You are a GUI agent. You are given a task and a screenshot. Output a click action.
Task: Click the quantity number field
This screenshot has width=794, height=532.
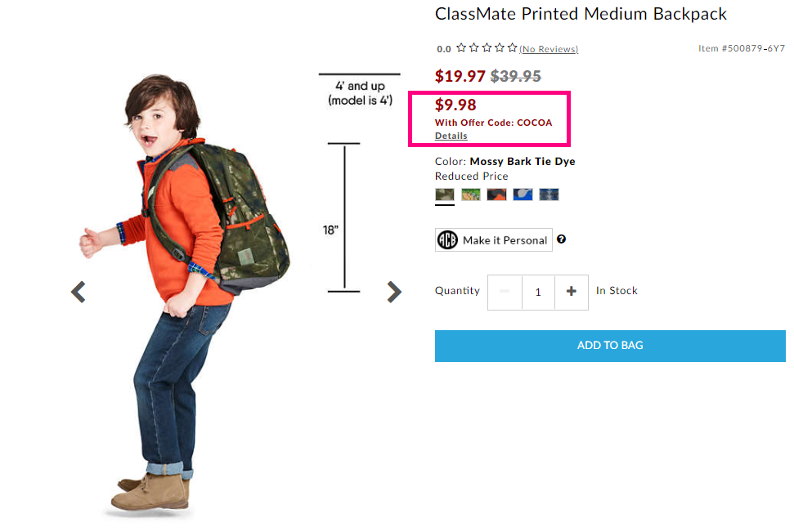[x=538, y=292]
